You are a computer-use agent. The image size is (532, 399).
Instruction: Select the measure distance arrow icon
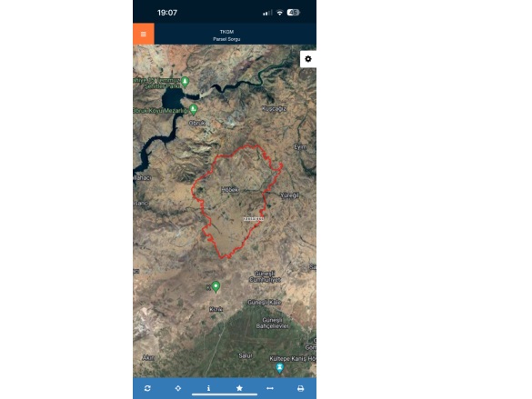[270, 388]
